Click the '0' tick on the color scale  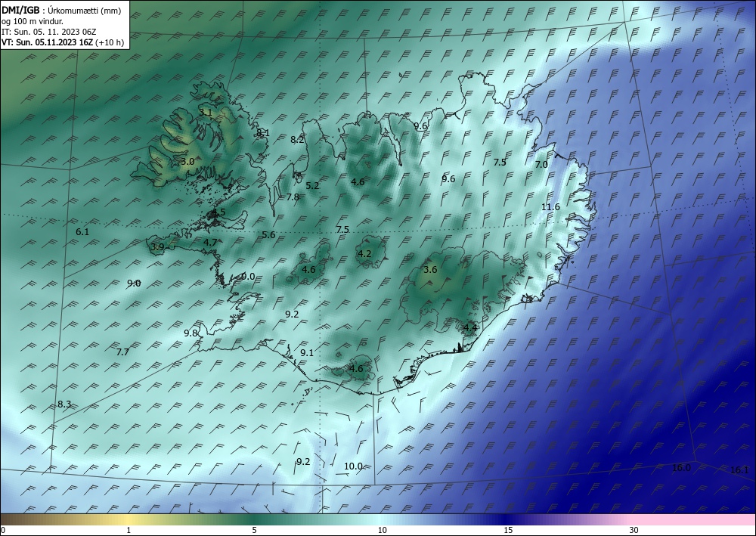[x=3, y=531]
